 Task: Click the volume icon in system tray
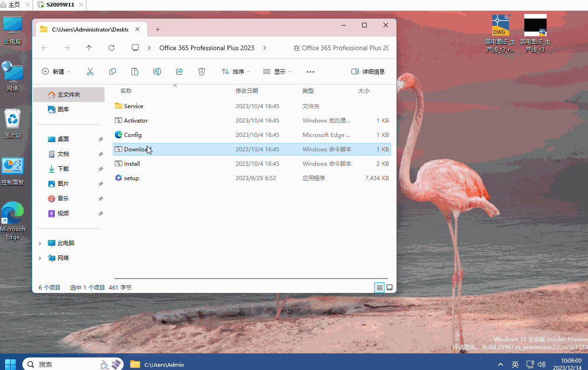542,364
